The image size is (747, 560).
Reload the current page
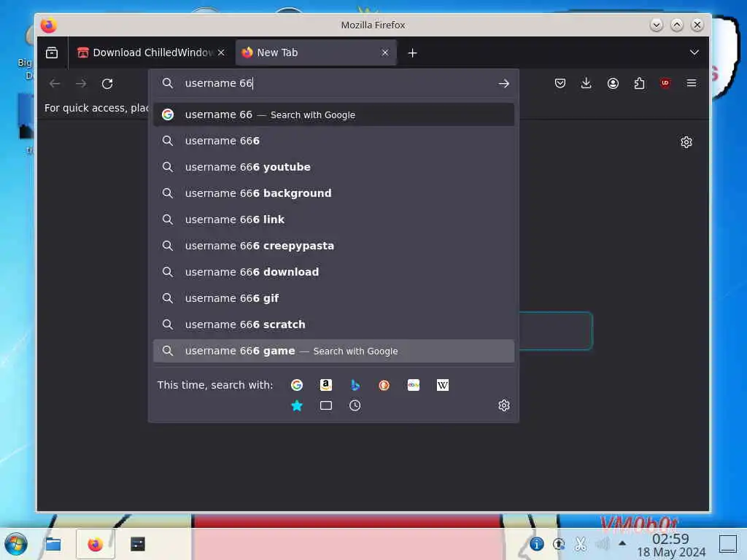pos(108,84)
